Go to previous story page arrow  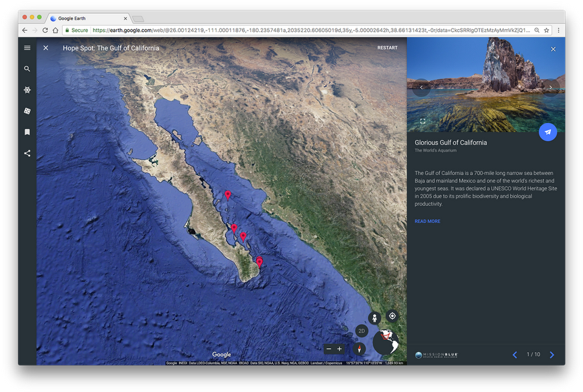(x=515, y=355)
